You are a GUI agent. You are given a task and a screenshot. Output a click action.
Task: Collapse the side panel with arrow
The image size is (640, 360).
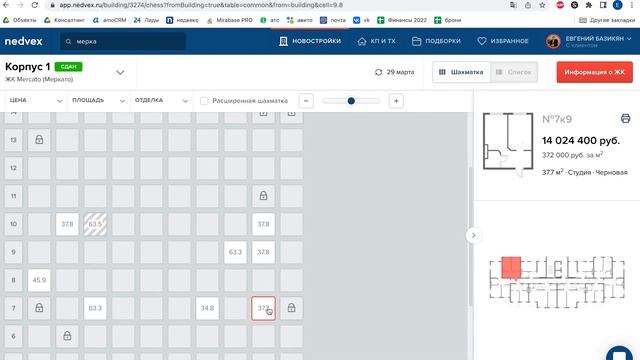[x=473, y=236]
